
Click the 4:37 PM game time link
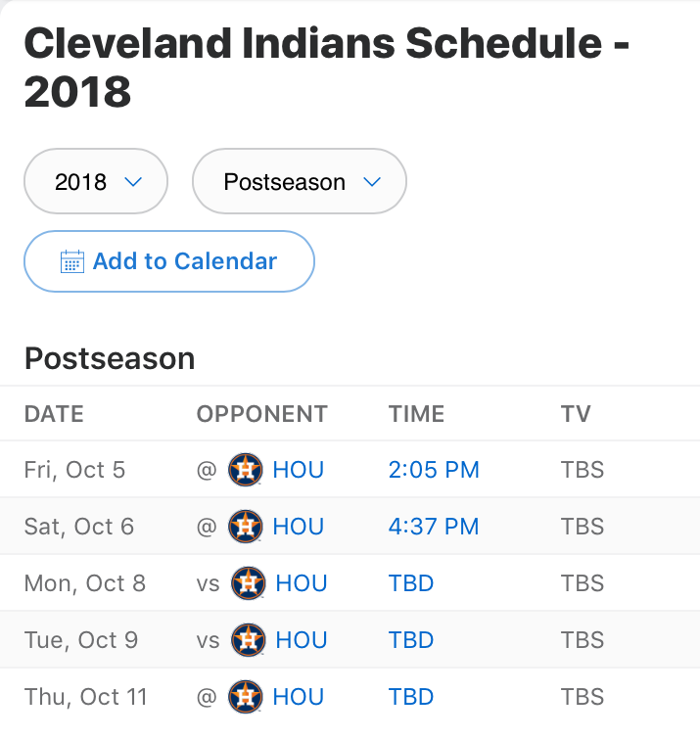434,527
